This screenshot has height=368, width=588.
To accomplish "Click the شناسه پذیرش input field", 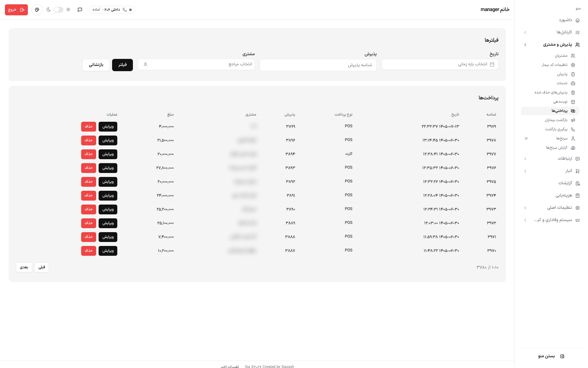I will coord(318,65).
